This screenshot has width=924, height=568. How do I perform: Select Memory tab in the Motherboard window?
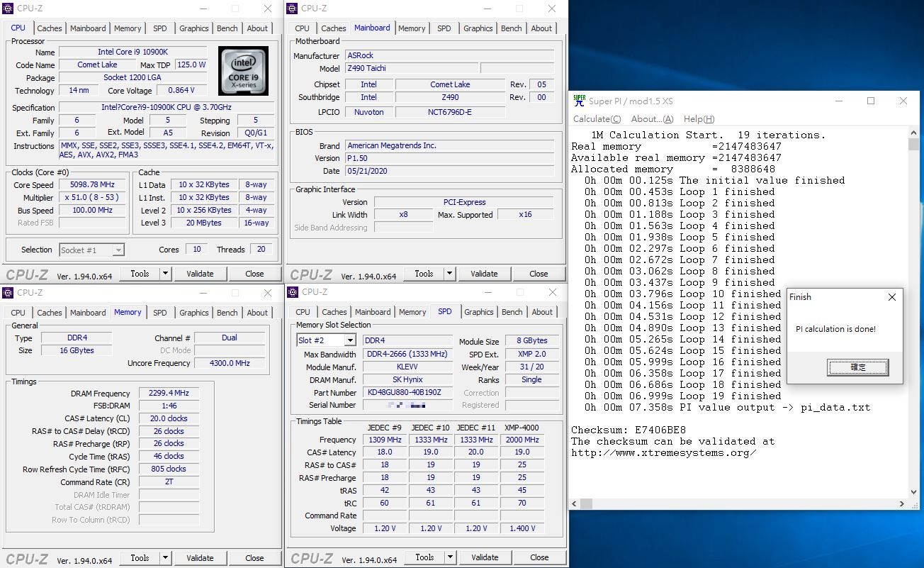[x=412, y=28]
